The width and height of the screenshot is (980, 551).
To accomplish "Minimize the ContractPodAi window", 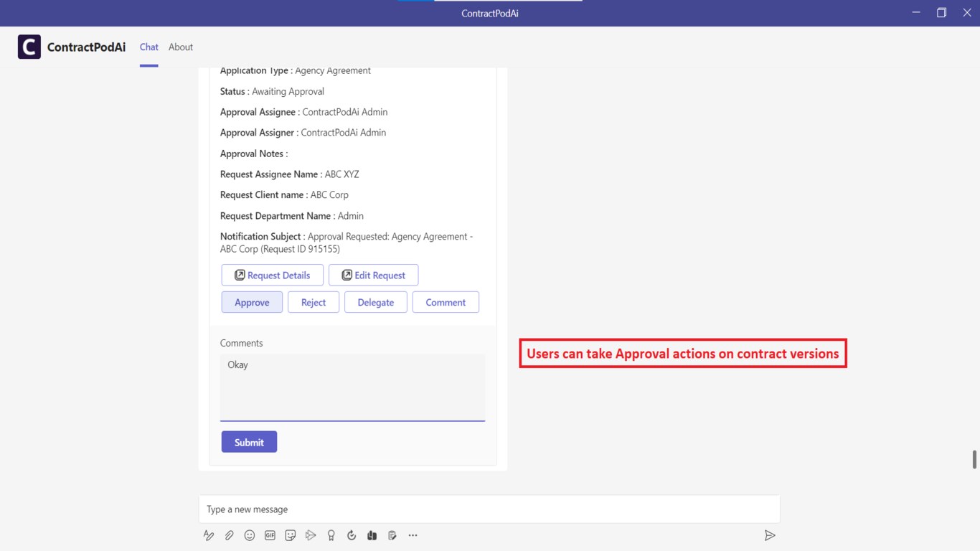I will (x=916, y=13).
